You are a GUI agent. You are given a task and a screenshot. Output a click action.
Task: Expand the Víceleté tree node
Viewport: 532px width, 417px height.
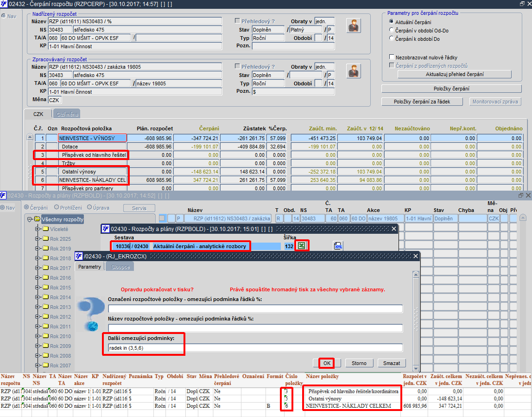click(x=38, y=229)
